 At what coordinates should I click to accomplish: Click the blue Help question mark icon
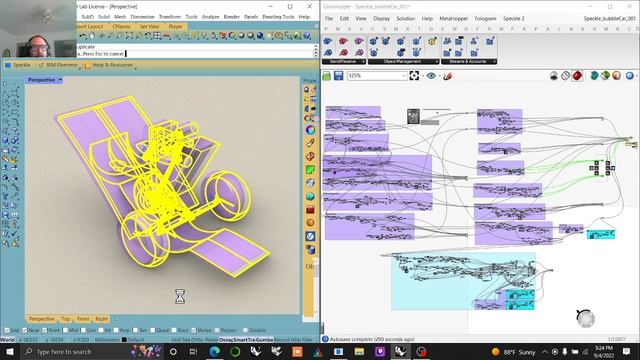pos(307,36)
